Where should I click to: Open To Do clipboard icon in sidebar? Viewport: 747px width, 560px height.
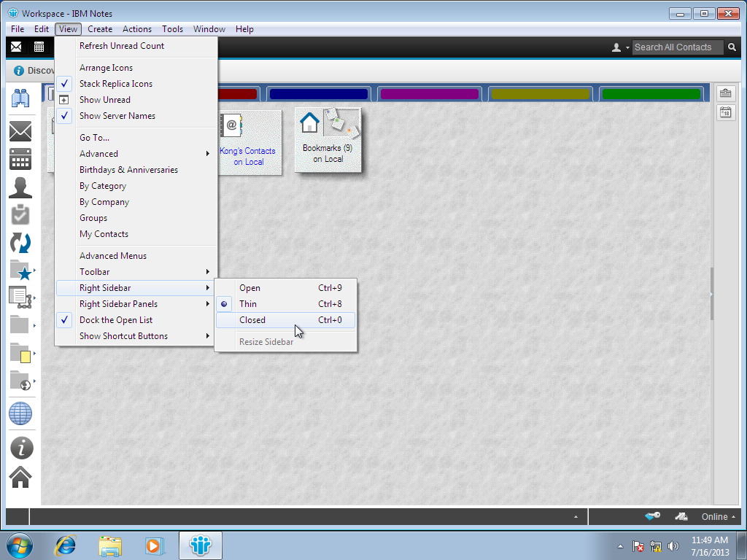coord(20,215)
